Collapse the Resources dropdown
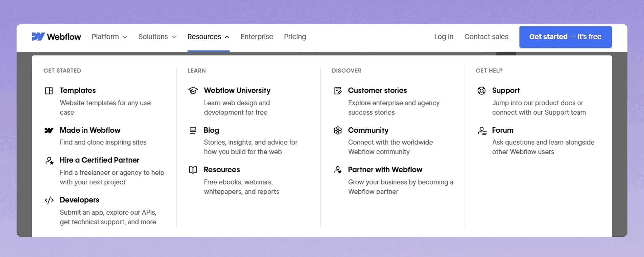644x257 pixels. pyautogui.click(x=208, y=37)
